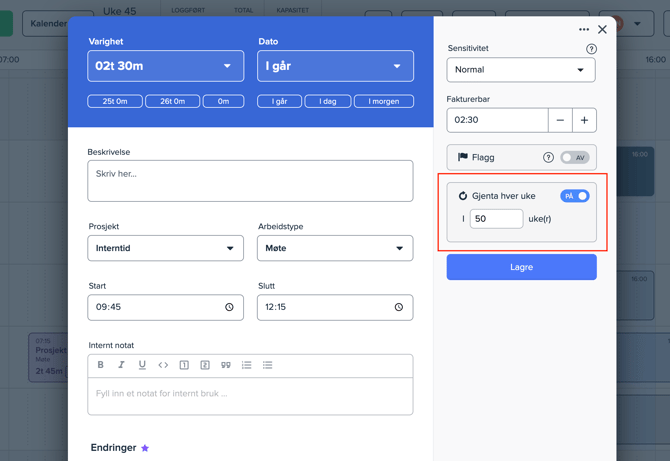Click into the Beskrivelse text field
The image size is (670, 461).
[x=250, y=181]
